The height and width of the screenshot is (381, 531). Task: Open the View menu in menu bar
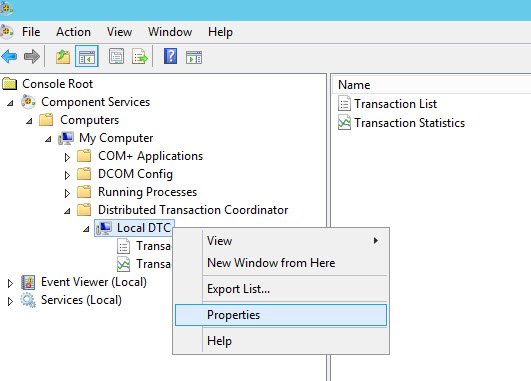119,32
